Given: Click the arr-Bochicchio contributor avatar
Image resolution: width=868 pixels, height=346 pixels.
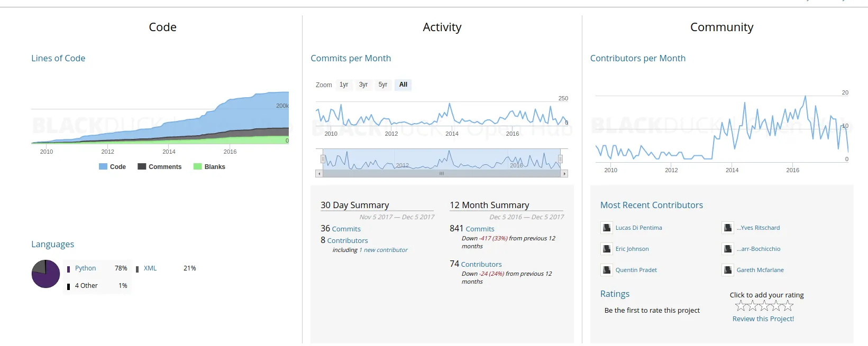Looking at the screenshot, I should point(728,249).
